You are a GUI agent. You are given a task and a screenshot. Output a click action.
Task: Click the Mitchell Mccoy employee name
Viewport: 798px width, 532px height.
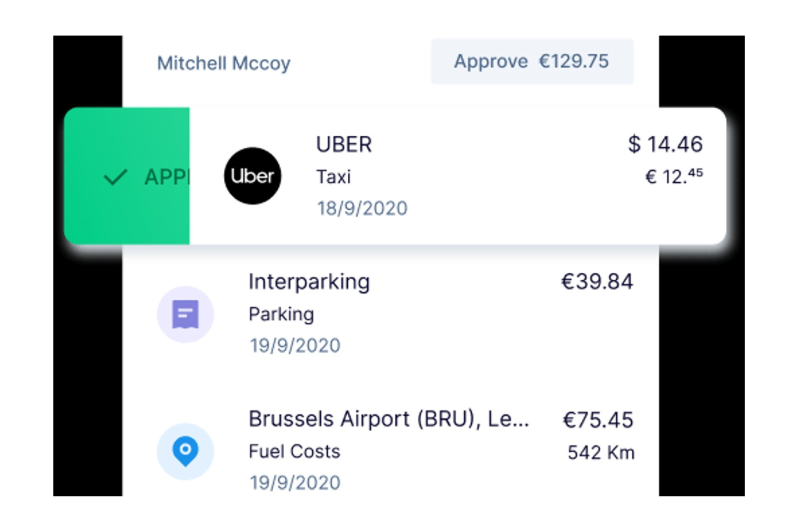click(223, 63)
